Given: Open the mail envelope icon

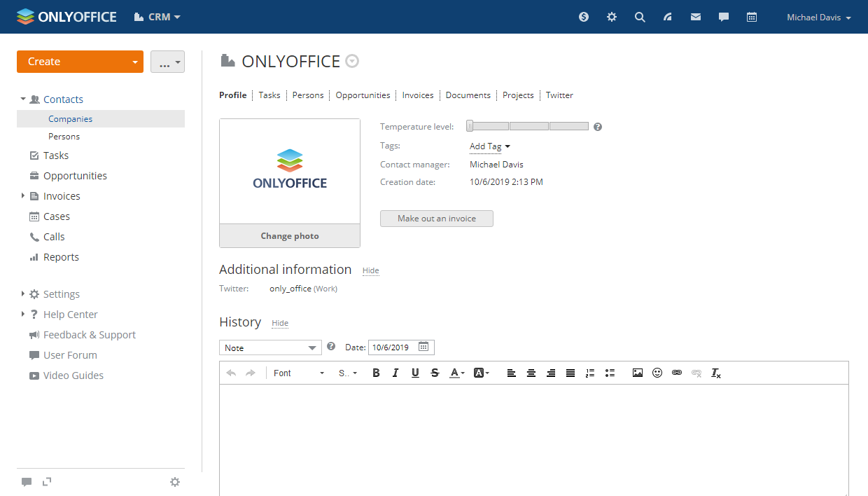Looking at the screenshot, I should pos(696,17).
